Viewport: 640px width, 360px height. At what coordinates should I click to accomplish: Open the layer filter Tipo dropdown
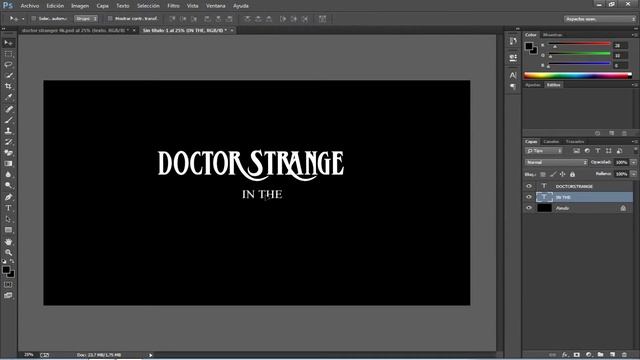click(x=544, y=151)
